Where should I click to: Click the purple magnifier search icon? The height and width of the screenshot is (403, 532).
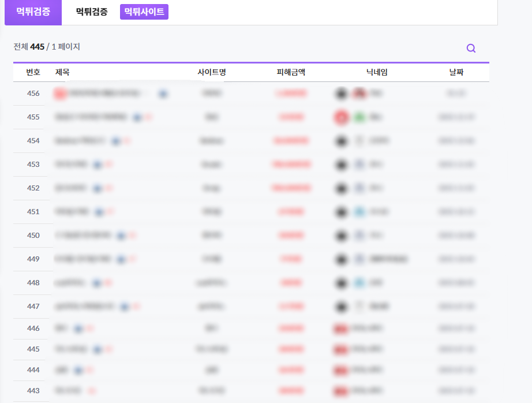click(471, 48)
